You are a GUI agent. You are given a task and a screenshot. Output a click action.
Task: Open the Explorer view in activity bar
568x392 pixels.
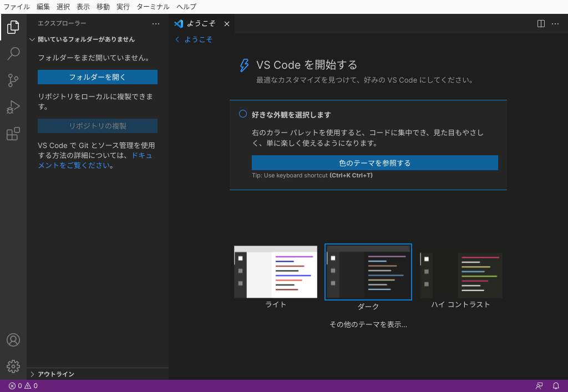tap(13, 27)
